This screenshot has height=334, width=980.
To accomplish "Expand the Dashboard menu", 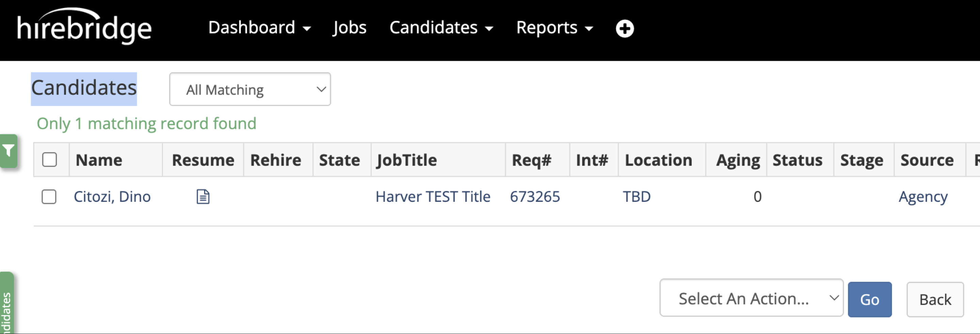I will tap(259, 28).
